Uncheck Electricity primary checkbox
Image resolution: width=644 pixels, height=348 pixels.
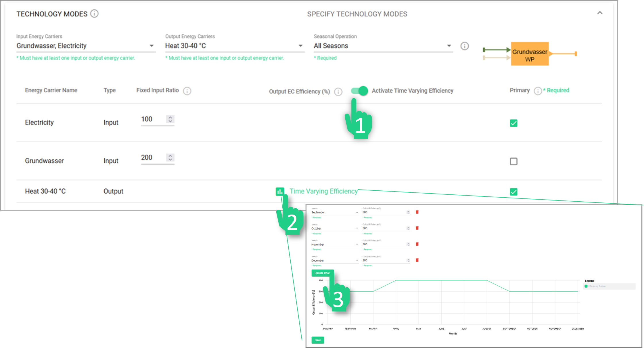pos(513,123)
